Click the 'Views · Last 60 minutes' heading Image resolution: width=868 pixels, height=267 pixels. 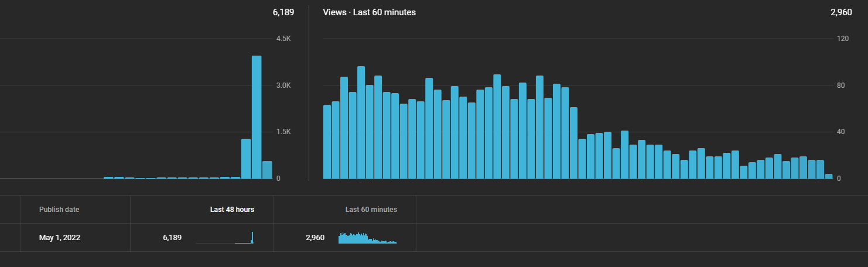click(x=369, y=12)
